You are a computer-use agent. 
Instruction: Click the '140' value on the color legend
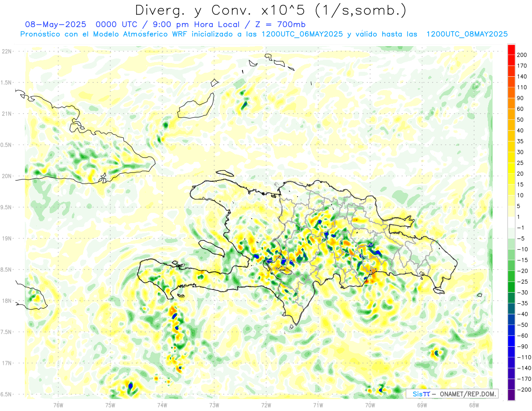tap(522, 76)
